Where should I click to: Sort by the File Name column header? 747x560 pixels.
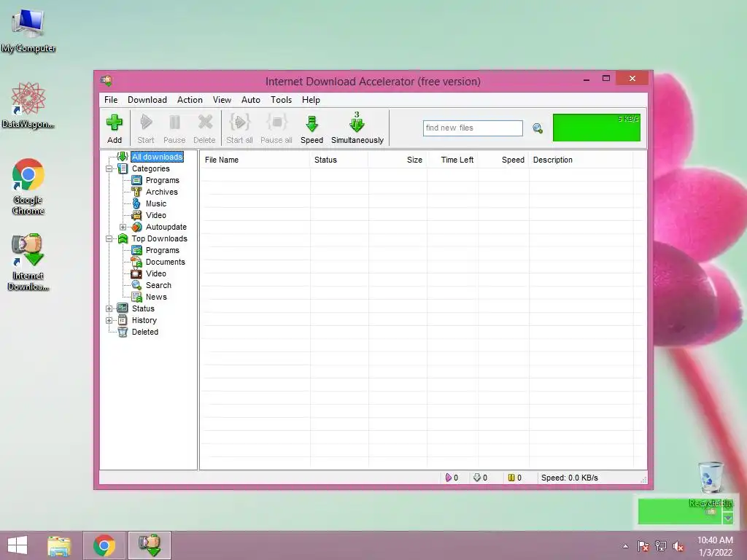click(x=255, y=160)
